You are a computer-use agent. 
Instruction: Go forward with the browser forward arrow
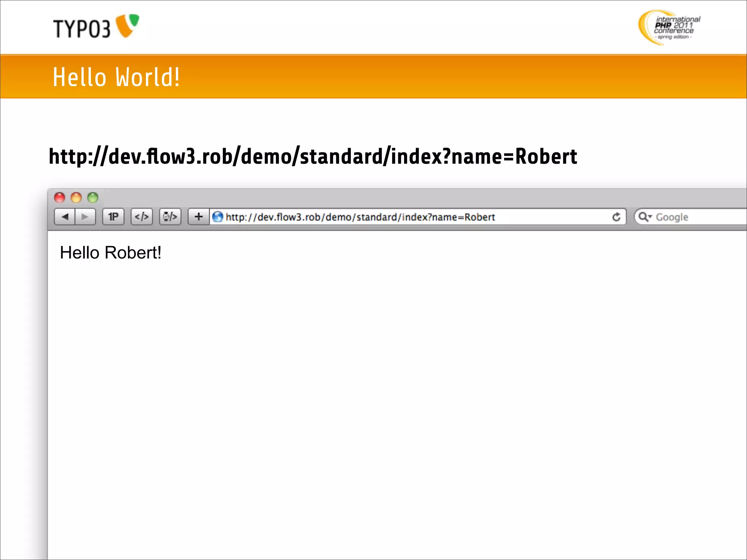click(x=85, y=217)
